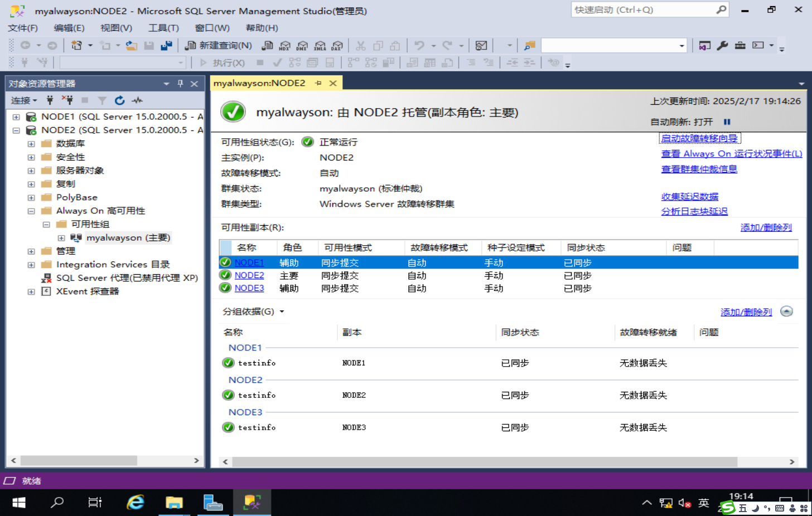The image size is (812, 516).
Task: Open the 视图(V) menu
Action: [116, 28]
